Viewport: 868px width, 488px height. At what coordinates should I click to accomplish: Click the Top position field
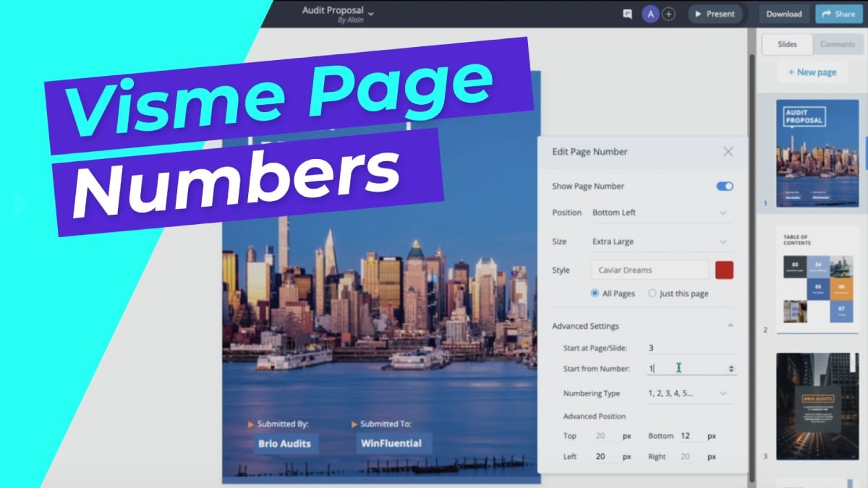(x=606, y=436)
